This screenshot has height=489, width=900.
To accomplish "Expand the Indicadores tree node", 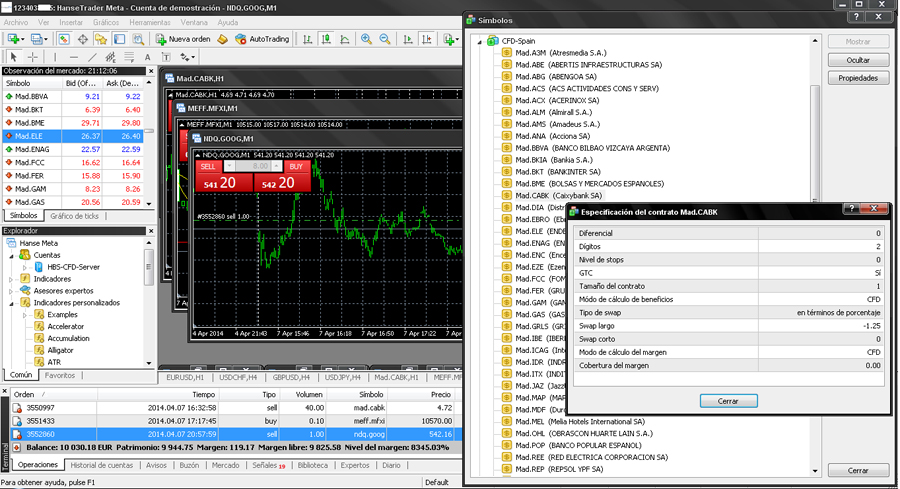I will point(12,278).
